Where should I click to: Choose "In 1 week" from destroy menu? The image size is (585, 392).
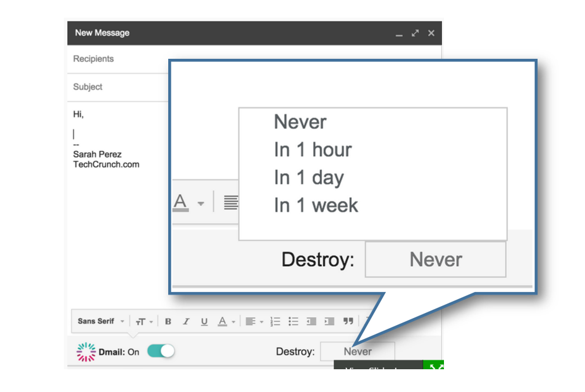(x=316, y=205)
